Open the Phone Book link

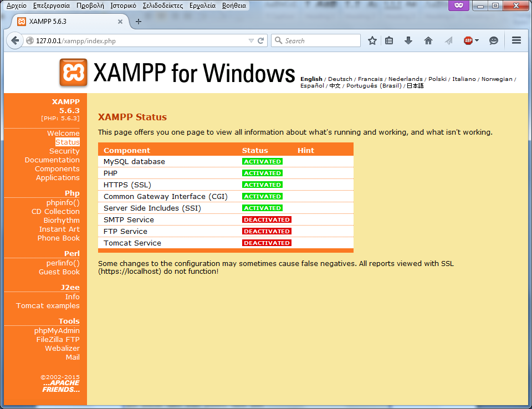[x=59, y=238]
